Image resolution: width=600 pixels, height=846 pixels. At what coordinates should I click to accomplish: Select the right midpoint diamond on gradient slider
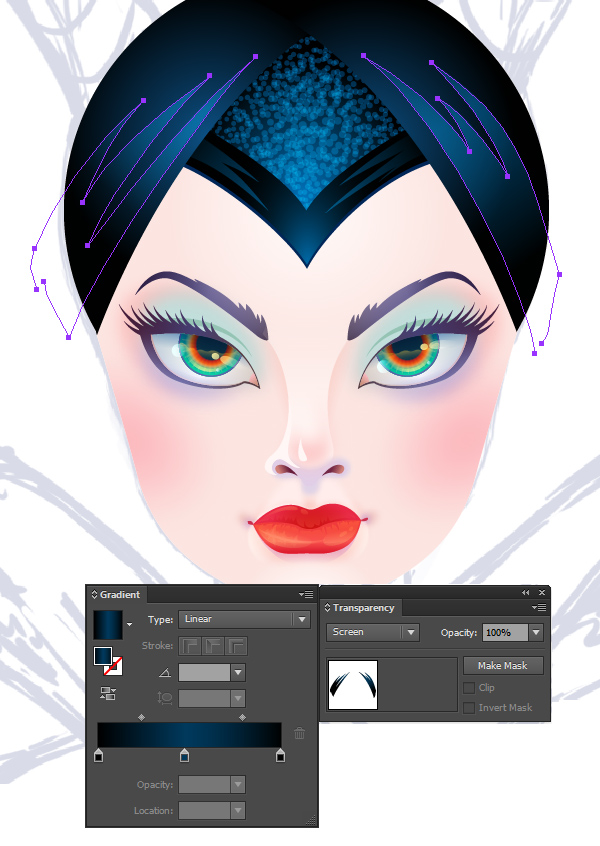coord(242,717)
